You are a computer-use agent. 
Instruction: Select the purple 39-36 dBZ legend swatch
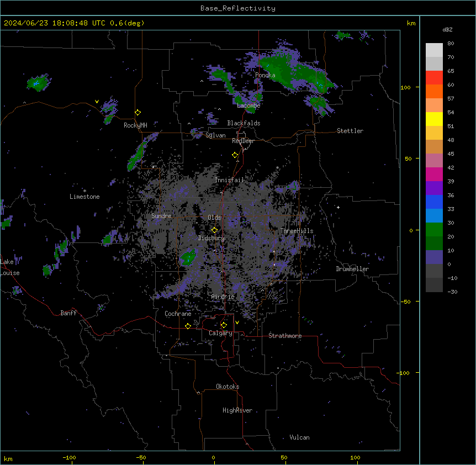(434, 188)
